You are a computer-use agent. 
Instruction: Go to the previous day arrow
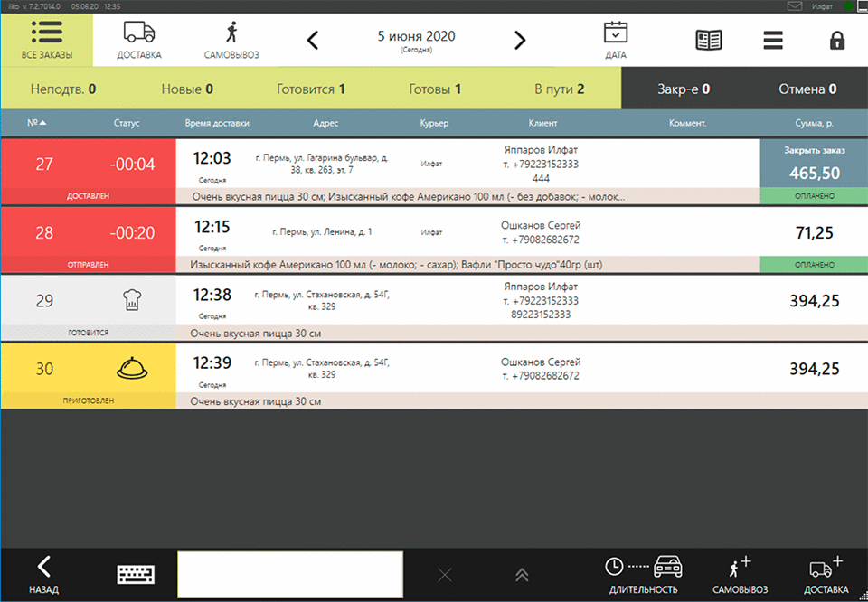coord(313,41)
